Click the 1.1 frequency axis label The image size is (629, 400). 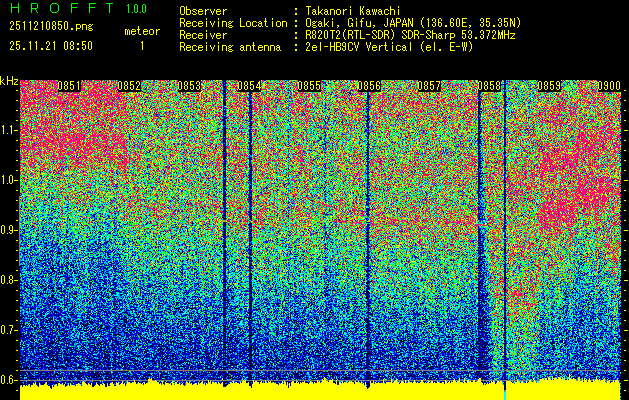9,130
